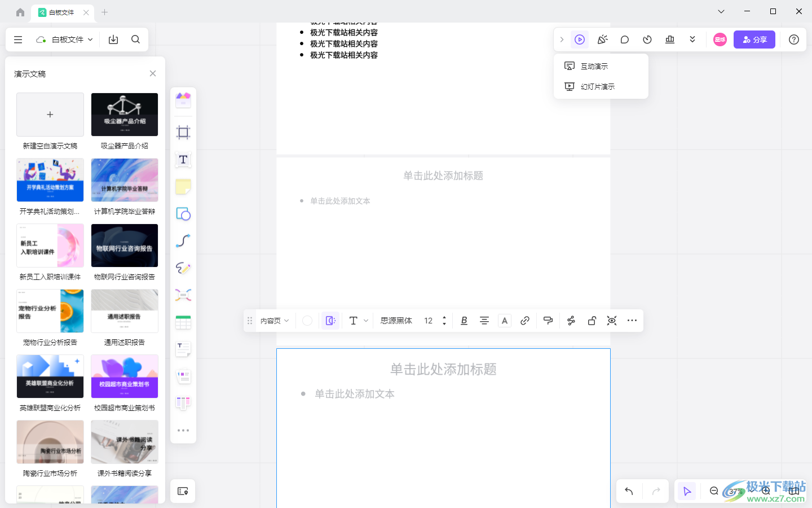The height and width of the screenshot is (508, 812).
Task: Open the timer icon
Action: [647, 40]
